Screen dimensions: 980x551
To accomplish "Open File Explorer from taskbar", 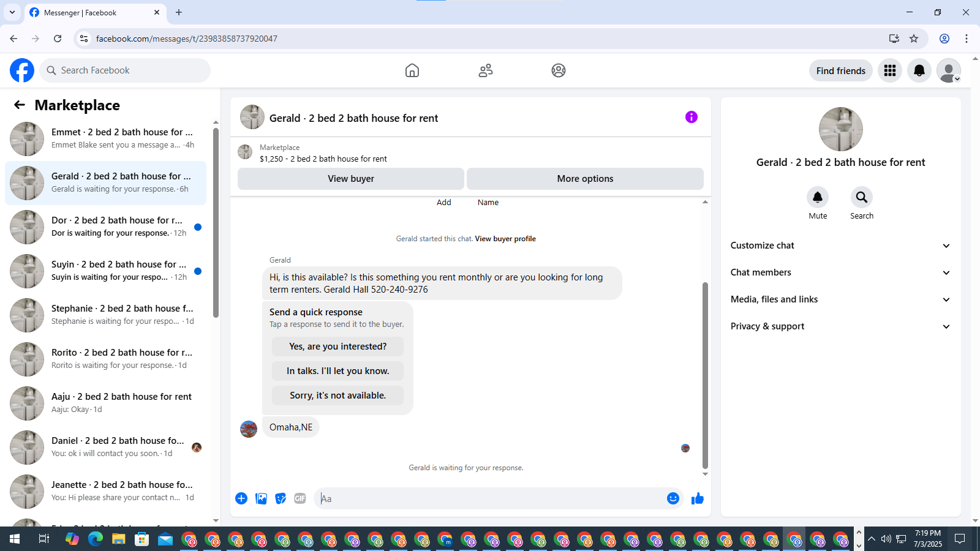I will tap(119, 539).
